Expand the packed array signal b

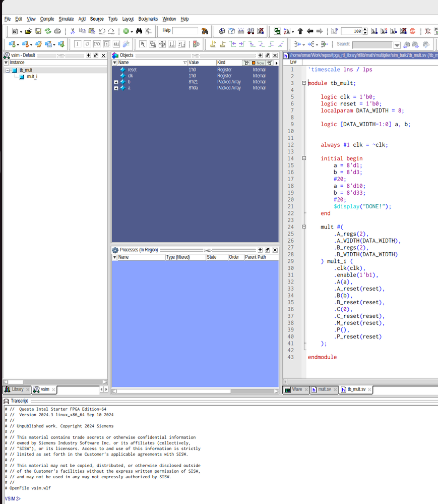116,82
